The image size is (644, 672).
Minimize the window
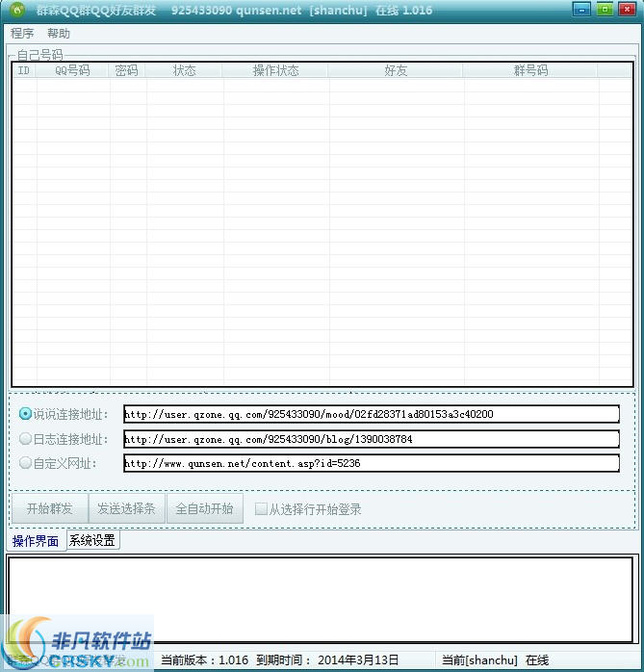581,9
